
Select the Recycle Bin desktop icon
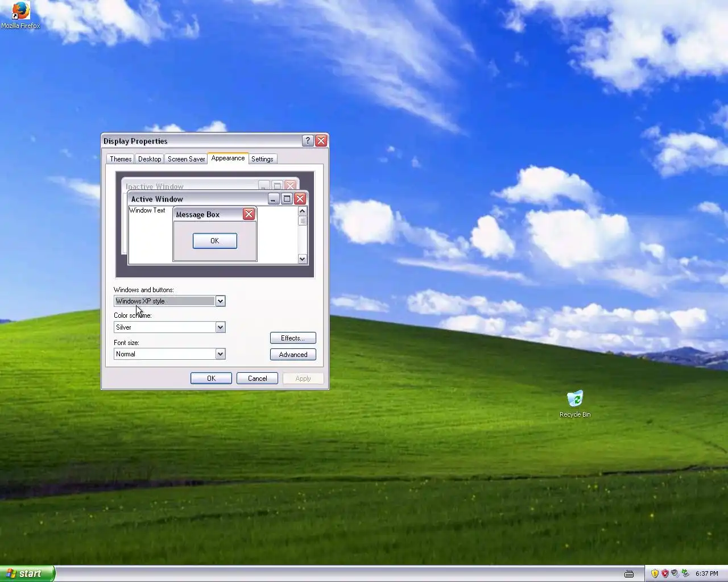tap(575, 404)
